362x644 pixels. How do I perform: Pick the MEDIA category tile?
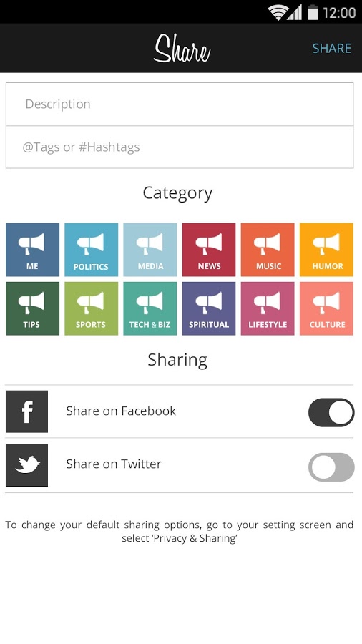[150, 250]
